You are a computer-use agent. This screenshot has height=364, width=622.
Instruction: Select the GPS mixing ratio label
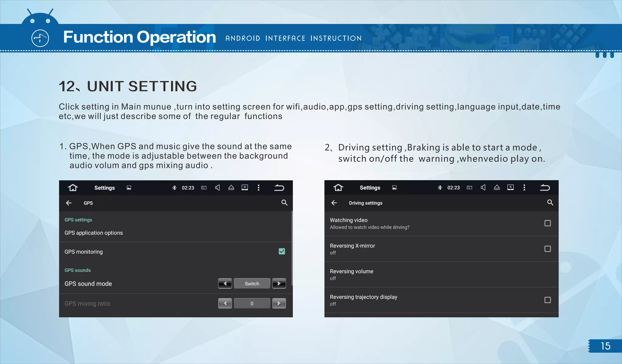click(x=87, y=304)
